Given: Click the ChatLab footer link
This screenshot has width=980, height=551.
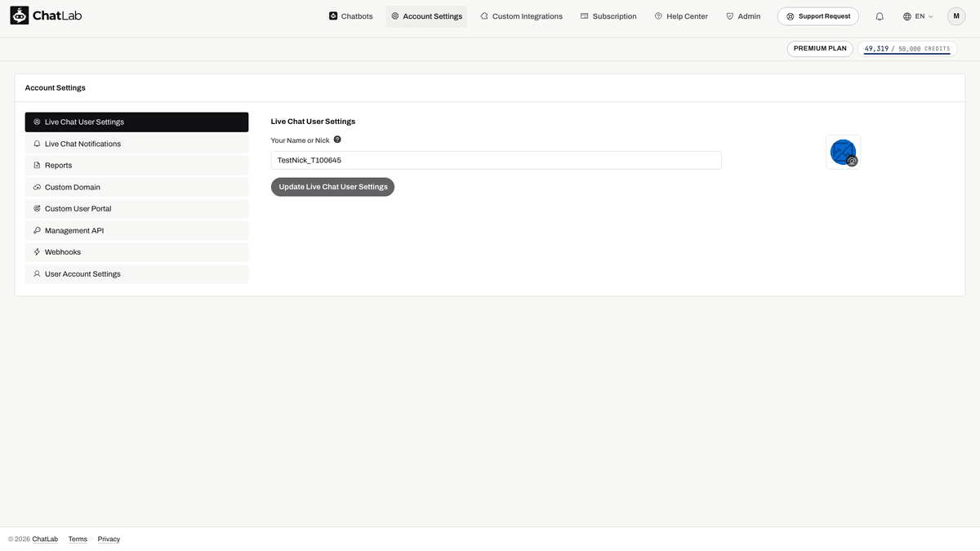Looking at the screenshot, I should coord(45,539).
